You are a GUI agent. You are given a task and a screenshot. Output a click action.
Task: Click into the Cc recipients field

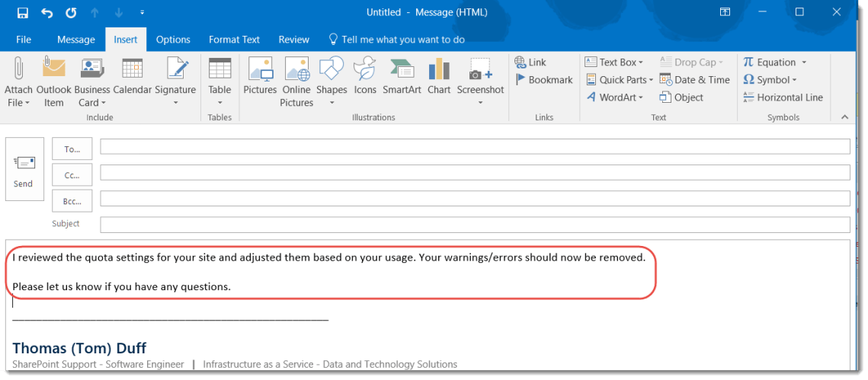[475, 173]
